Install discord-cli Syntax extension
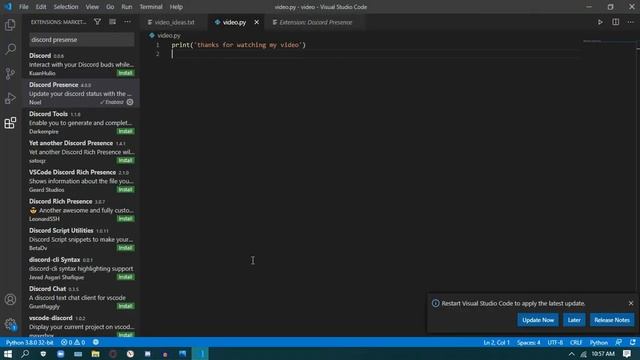The height and width of the screenshot is (360, 640). 125,277
